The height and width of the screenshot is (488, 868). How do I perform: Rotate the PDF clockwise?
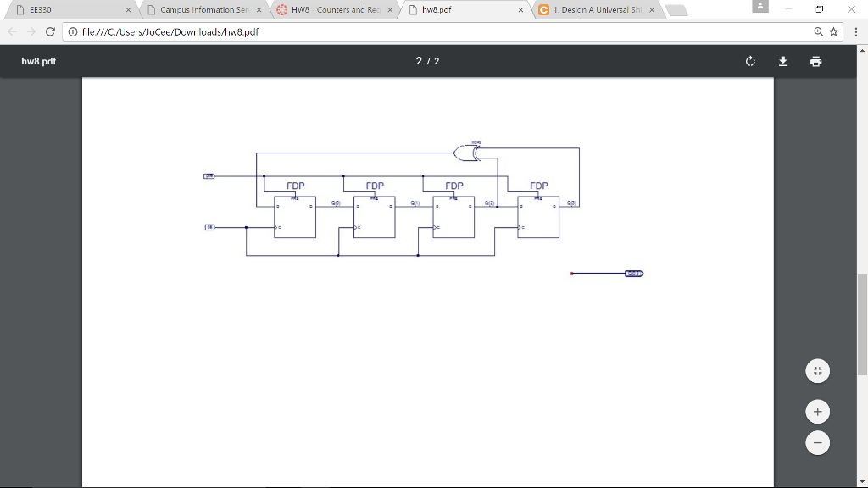(x=749, y=60)
